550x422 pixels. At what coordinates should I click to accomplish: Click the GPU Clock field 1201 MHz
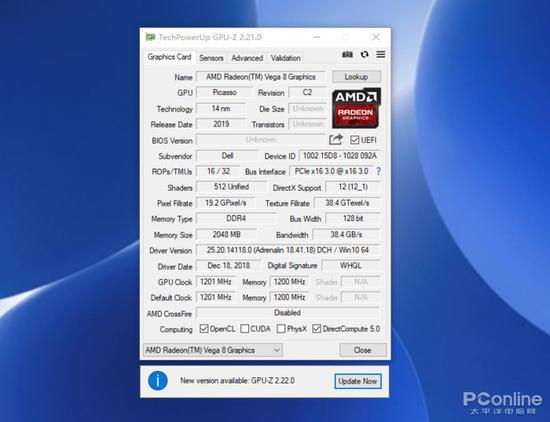(x=216, y=282)
